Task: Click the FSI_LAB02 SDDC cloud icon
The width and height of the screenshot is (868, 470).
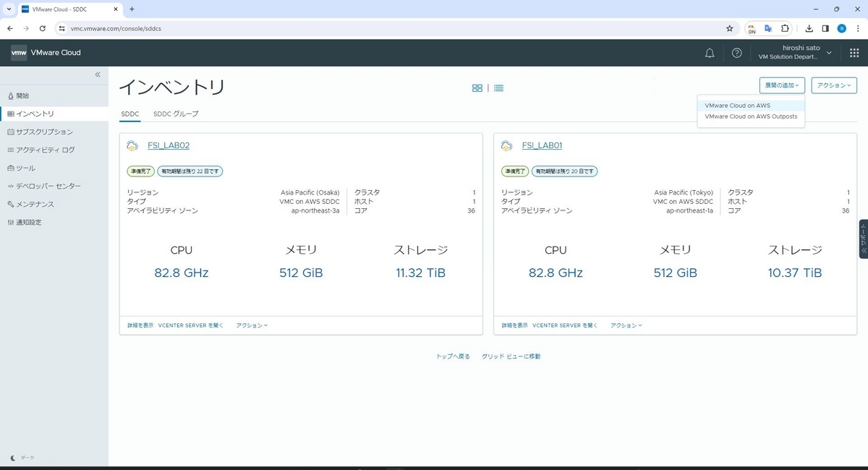Action: pyautogui.click(x=132, y=145)
